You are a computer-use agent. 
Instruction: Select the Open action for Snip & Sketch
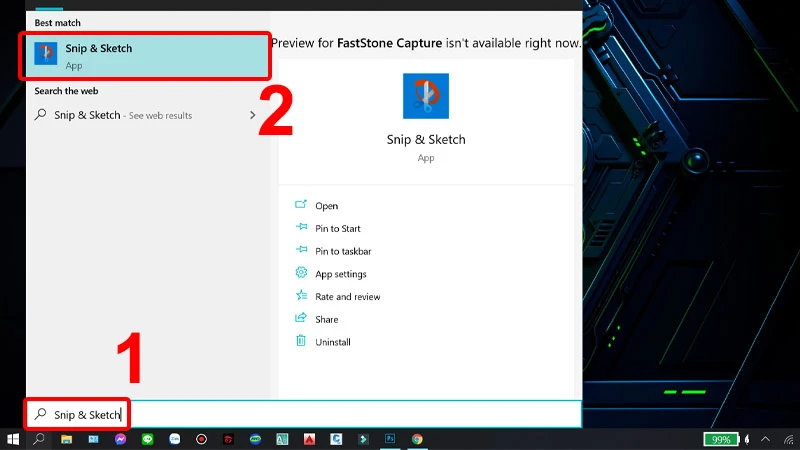point(326,206)
